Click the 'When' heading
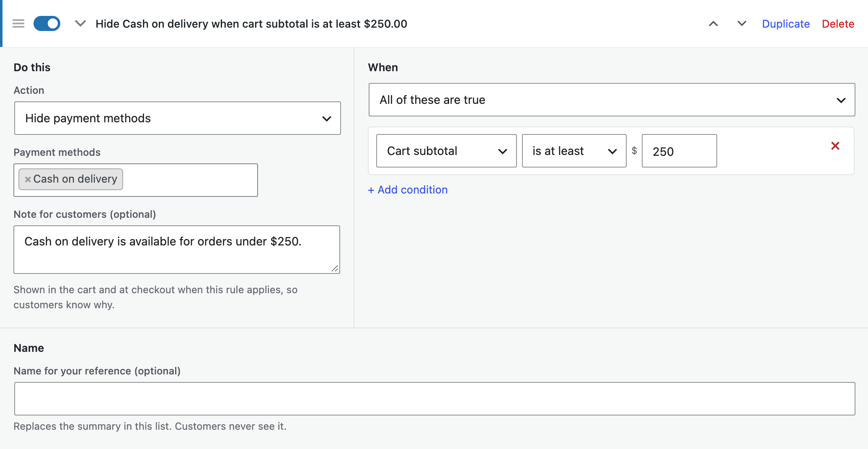This screenshot has height=449, width=868. (x=383, y=67)
